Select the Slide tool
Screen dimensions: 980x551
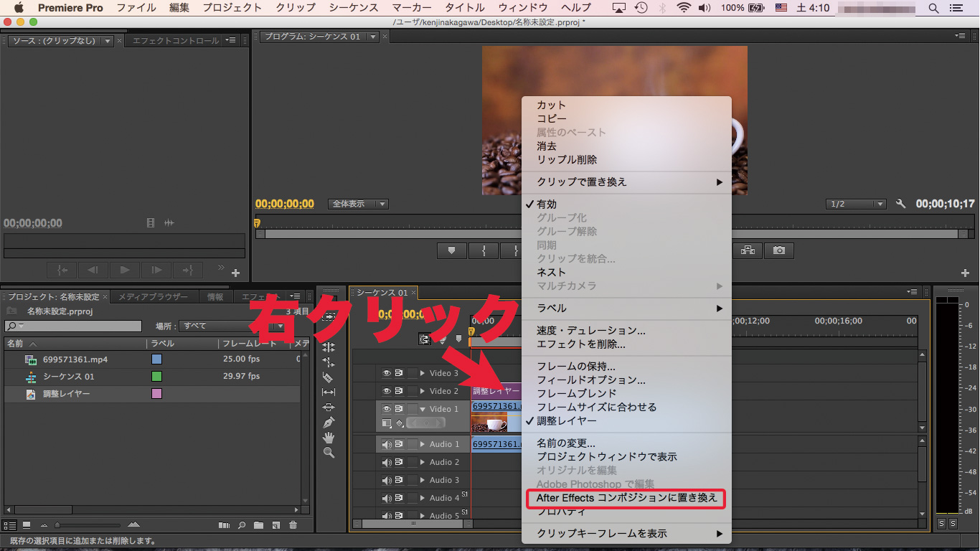click(329, 407)
